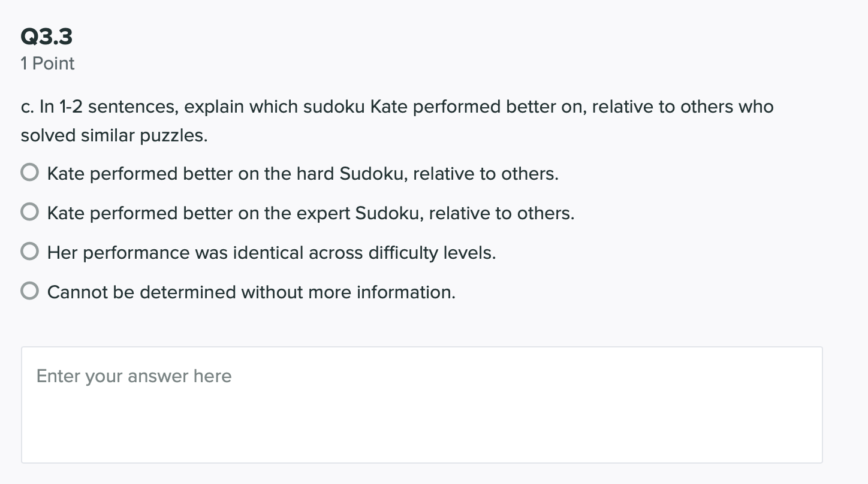The image size is (868, 484).
Task: Mark the 'Cannot be determined' radio button
Action: [x=29, y=291]
